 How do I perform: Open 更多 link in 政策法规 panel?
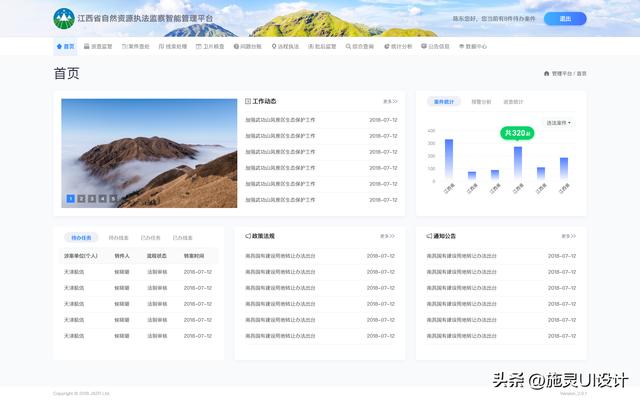pyautogui.click(x=387, y=236)
